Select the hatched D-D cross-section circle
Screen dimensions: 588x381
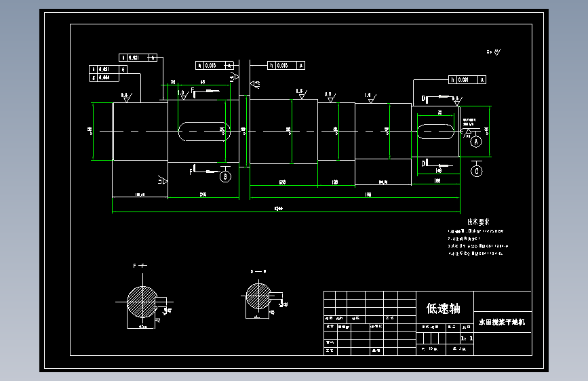(x=258, y=296)
